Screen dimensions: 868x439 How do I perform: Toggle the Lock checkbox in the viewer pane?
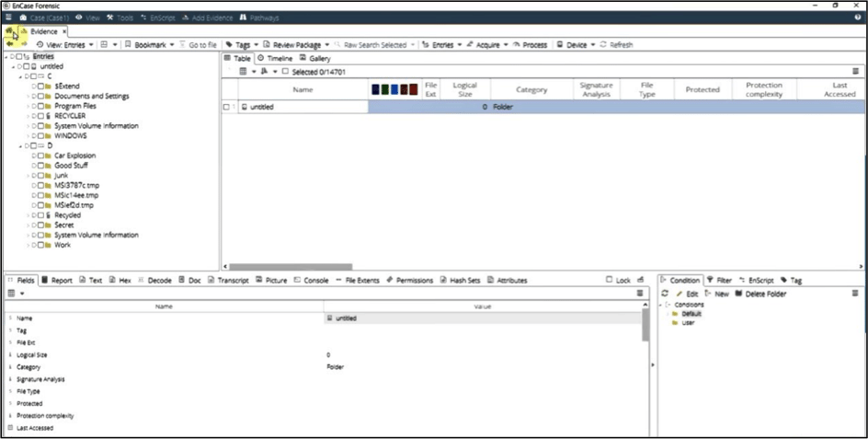610,280
